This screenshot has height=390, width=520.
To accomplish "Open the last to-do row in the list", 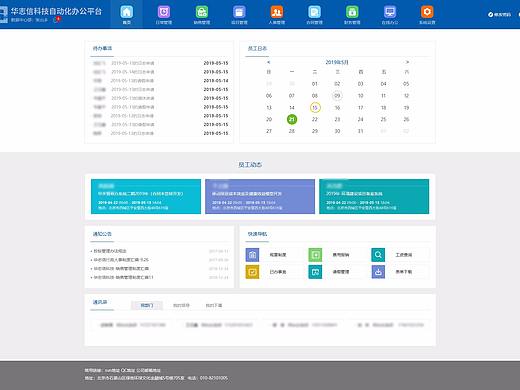I will point(160,133).
